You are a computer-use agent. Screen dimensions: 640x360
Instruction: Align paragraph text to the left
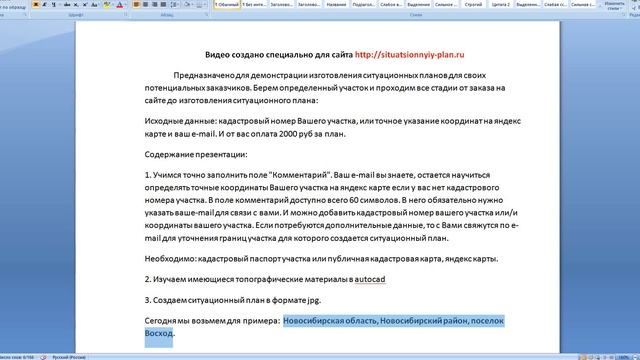136,4
